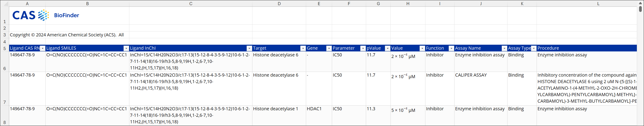
Task: Click the vertical scrollbar up arrow
Action: click(x=640, y=3)
